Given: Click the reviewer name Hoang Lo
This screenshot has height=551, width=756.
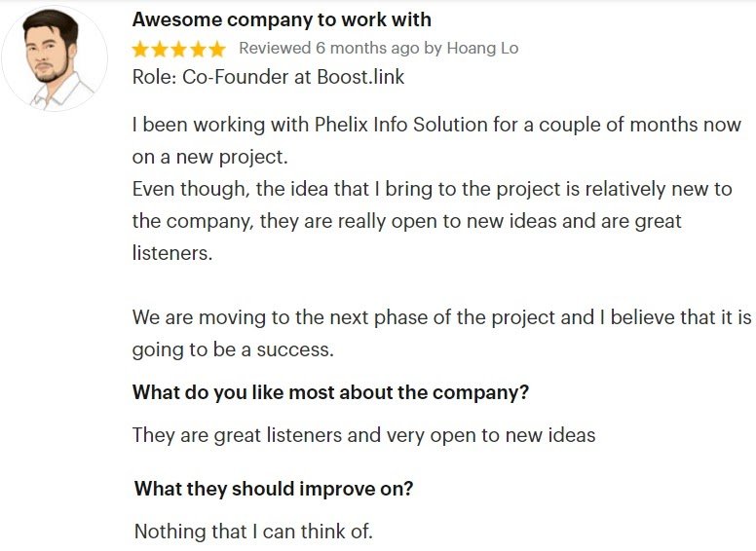Looking at the screenshot, I should (x=482, y=48).
